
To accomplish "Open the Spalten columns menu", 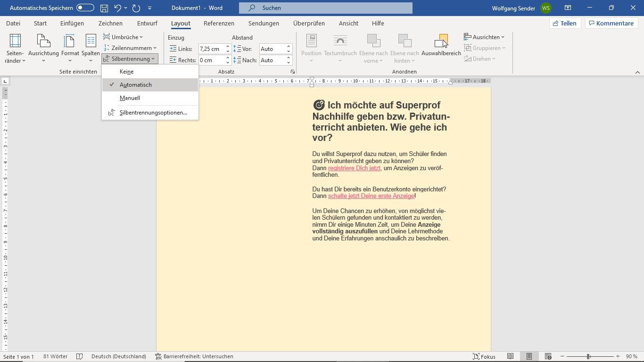I will pyautogui.click(x=91, y=49).
